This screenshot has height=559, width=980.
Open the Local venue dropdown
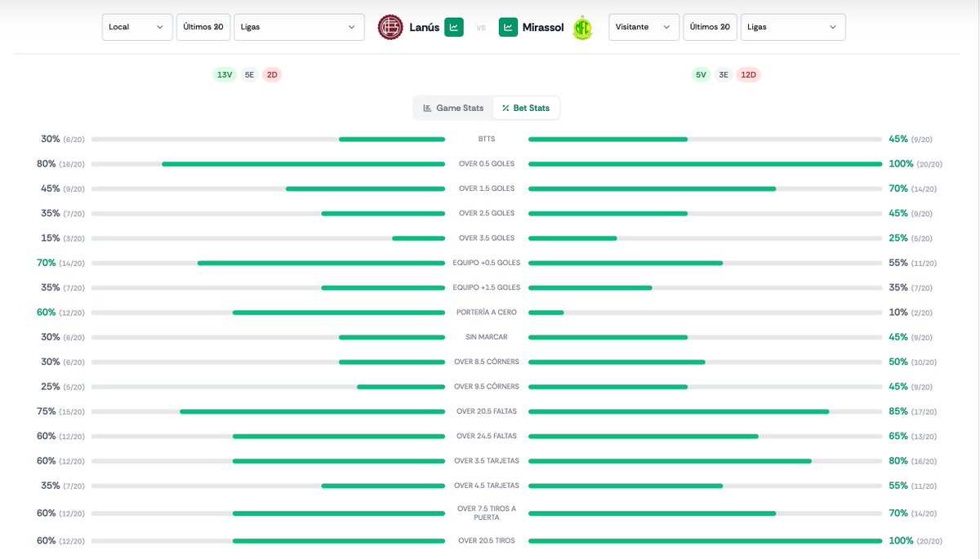(x=137, y=27)
